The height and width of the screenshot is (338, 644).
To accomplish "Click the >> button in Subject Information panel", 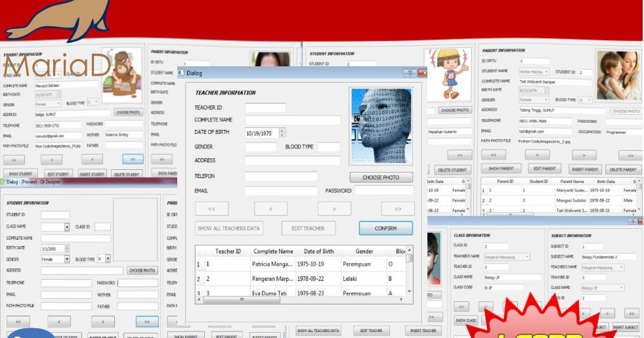I will [x=632, y=314].
